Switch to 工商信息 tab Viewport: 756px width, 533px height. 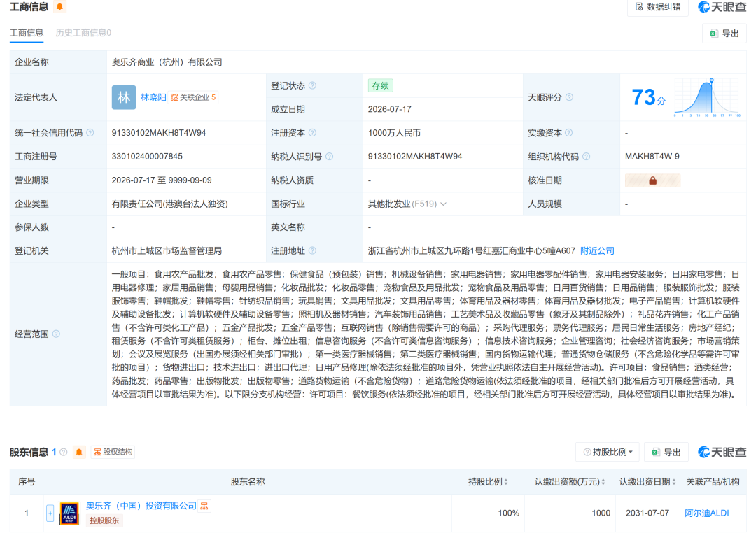27,33
